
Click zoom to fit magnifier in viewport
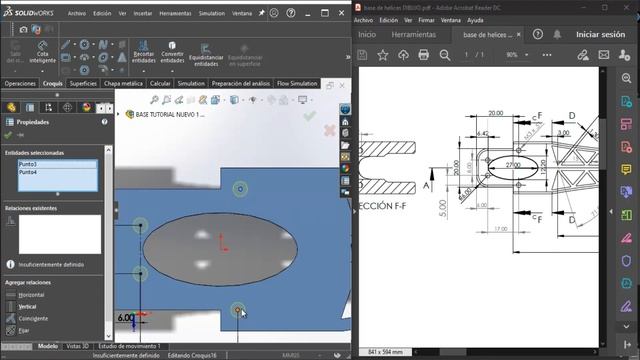(x=154, y=100)
